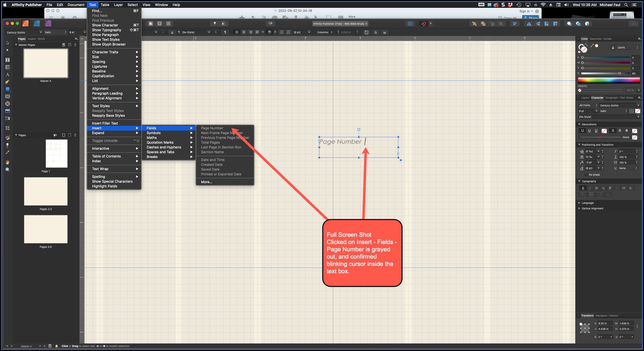Select the Pen tool
The image size is (644, 351).
(8, 82)
